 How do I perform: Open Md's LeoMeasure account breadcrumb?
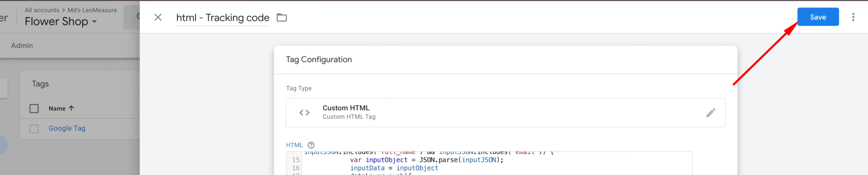point(92,10)
